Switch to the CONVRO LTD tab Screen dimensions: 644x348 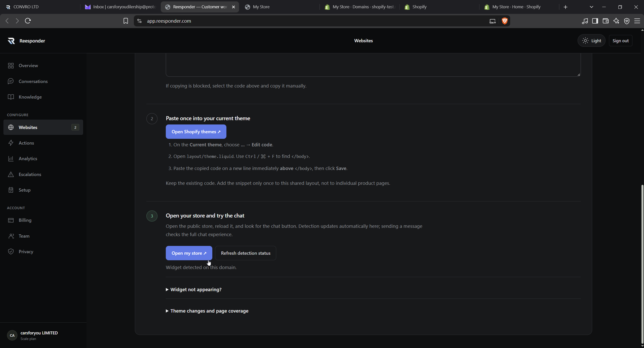click(40, 7)
